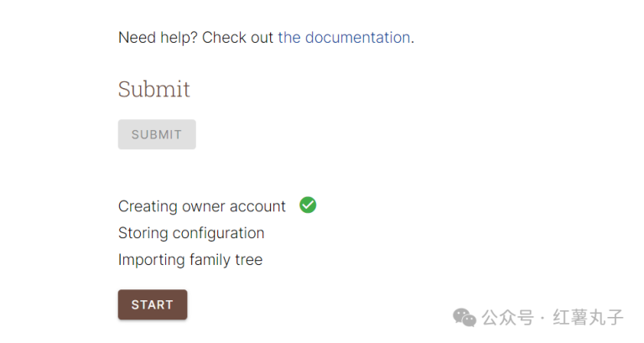
Task: Select the Creating owner account status line
Action: click(x=201, y=206)
